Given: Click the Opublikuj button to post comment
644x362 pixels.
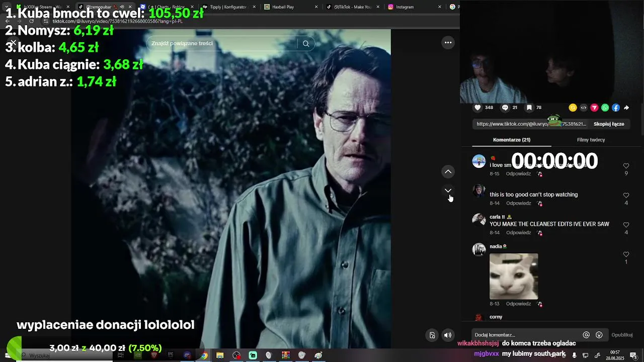Looking at the screenshot, I should (622, 335).
